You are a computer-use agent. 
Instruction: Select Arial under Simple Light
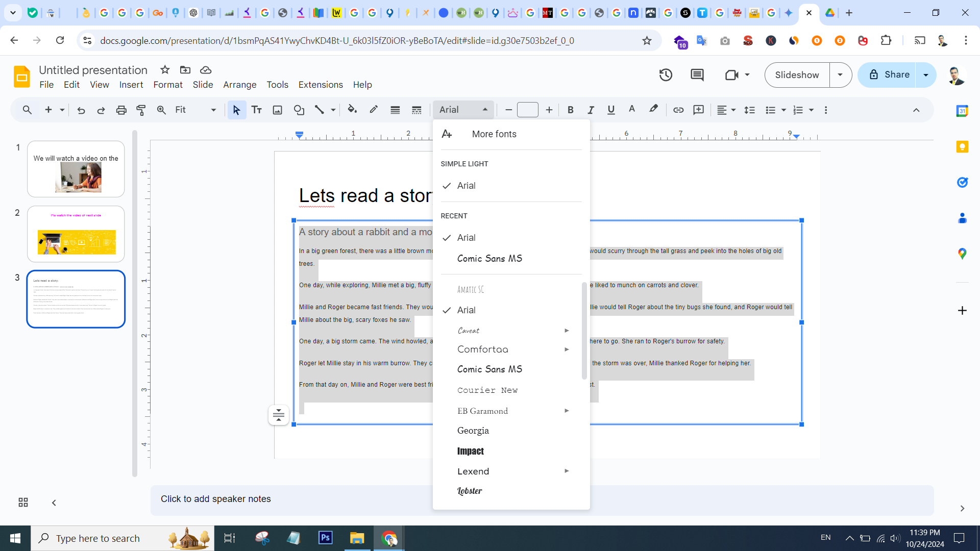pos(511,186)
